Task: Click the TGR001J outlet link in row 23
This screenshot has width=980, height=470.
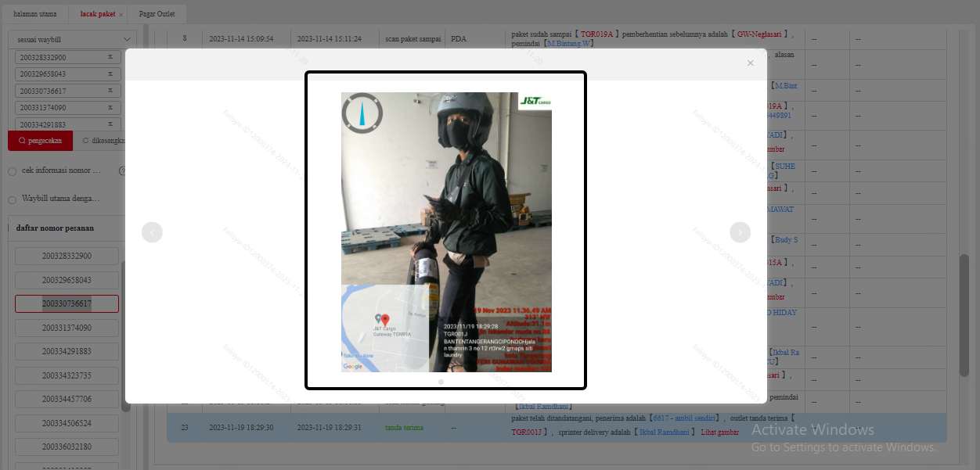Action: 528,432
